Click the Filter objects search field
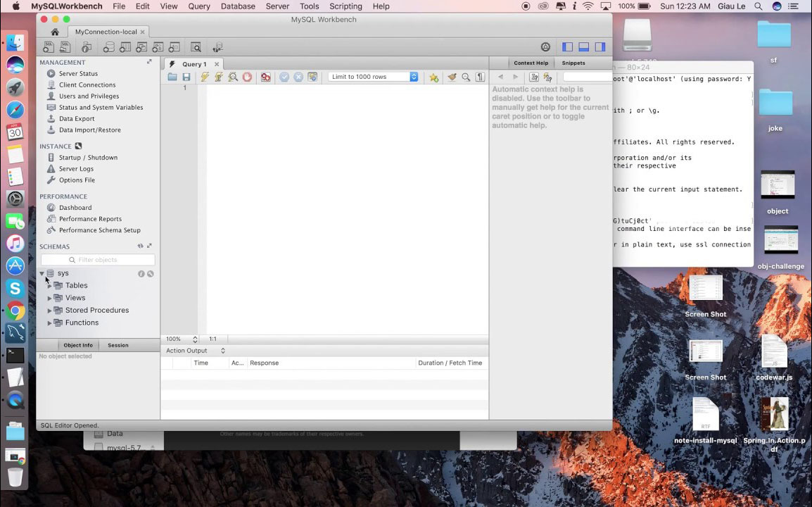Viewport: 812px width, 507px height. (x=98, y=260)
